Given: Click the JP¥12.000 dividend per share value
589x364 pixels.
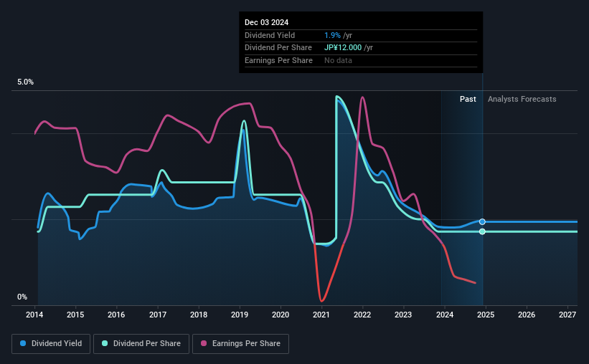Looking at the screenshot, I should tap(343, 48).
